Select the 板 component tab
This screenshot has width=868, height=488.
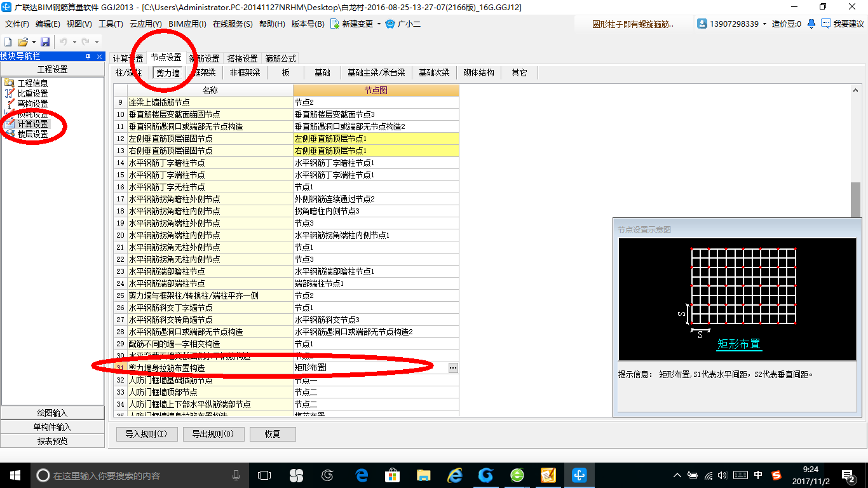pos(286,72)
